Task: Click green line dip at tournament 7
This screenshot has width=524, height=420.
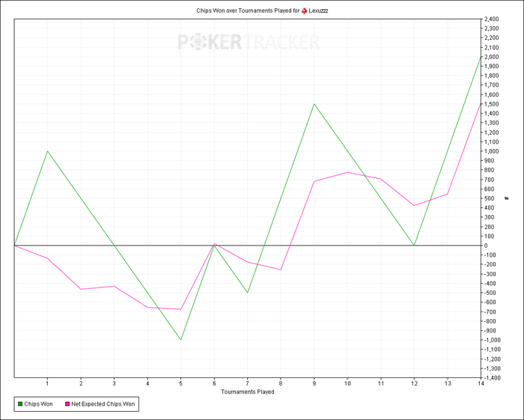Action: click(x=247, y=293)
